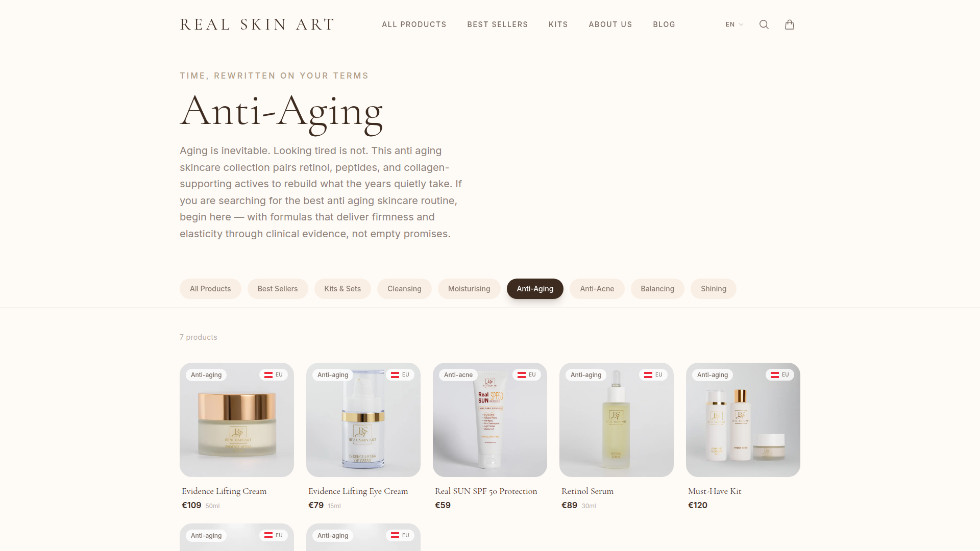Open the Retinol Serum product thumbnail
This screenshot has width=980, height=551.
tap(617, 420)
